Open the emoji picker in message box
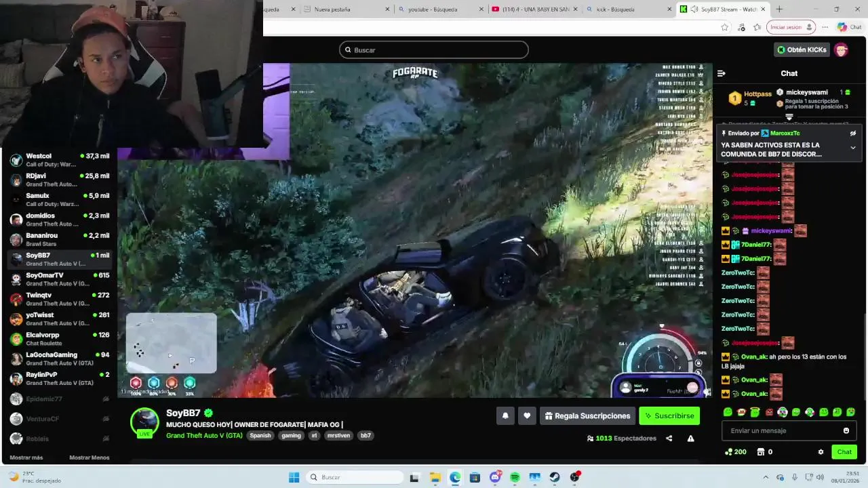The width and height of the screenshot is (868, 488). click(846, 430)
